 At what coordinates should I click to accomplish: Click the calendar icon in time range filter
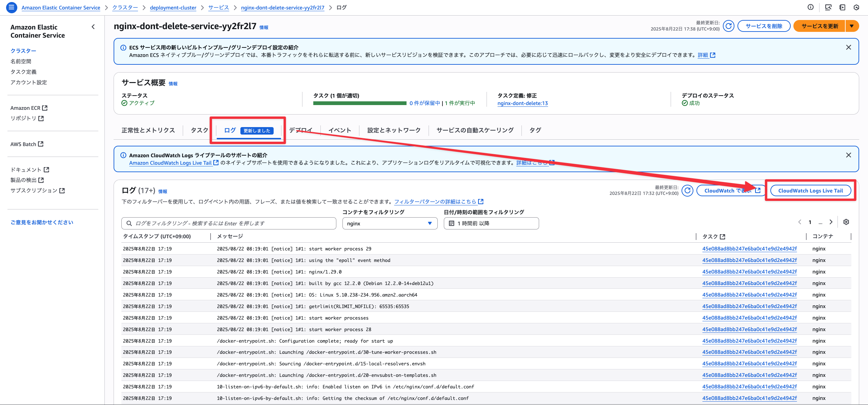(451, 223)
